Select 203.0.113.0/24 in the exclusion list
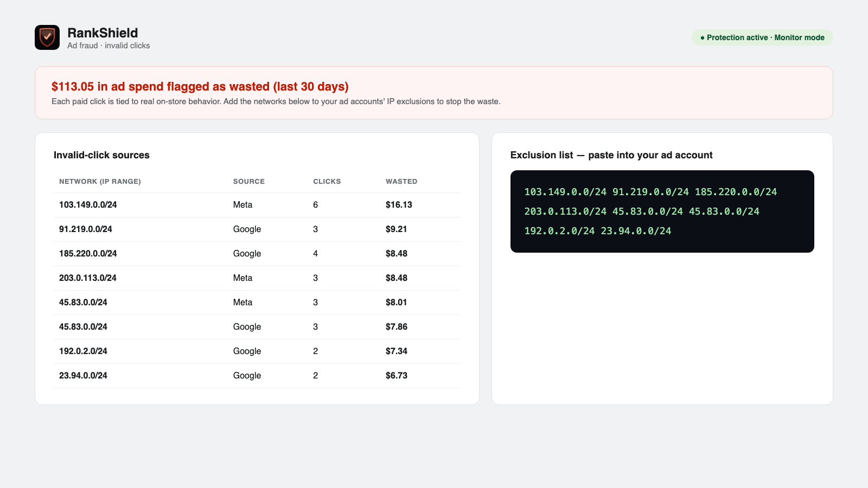Viewport: 868px width, 488px height. pos(565,211)
